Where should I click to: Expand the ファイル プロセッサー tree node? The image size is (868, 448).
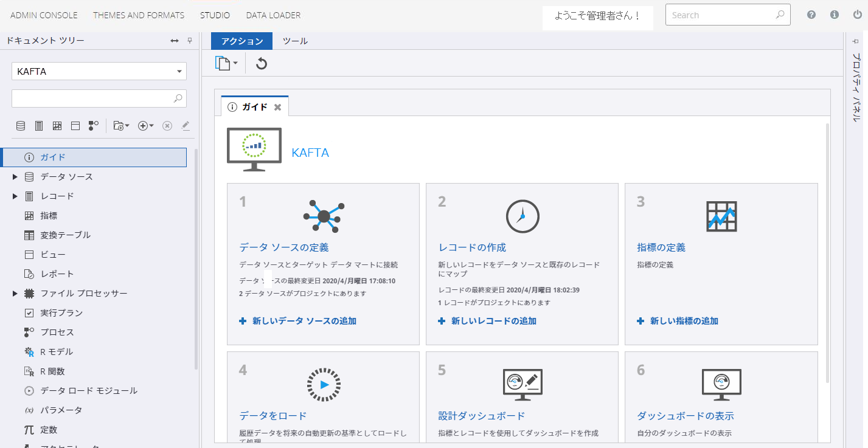[15, 294]
